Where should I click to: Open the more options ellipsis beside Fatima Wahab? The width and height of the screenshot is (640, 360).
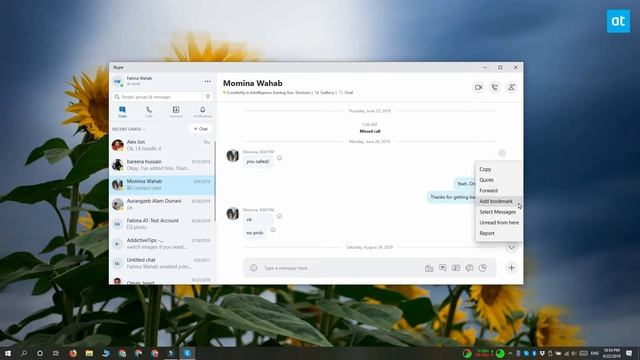[x=207, y=81]
